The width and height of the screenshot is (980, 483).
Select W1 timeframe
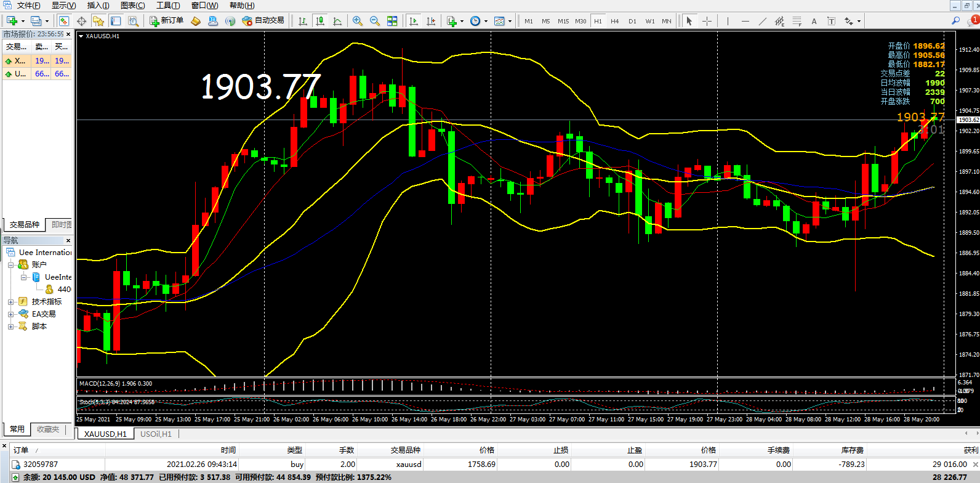pyautogui.click(x=650, y=21)
